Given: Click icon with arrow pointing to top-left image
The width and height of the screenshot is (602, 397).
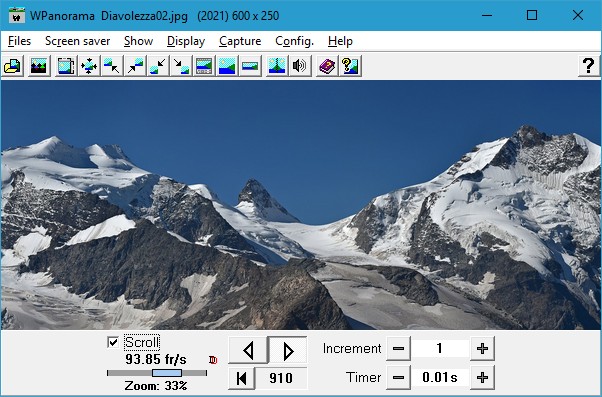Looking at the screenshot, I should point(112,66).
